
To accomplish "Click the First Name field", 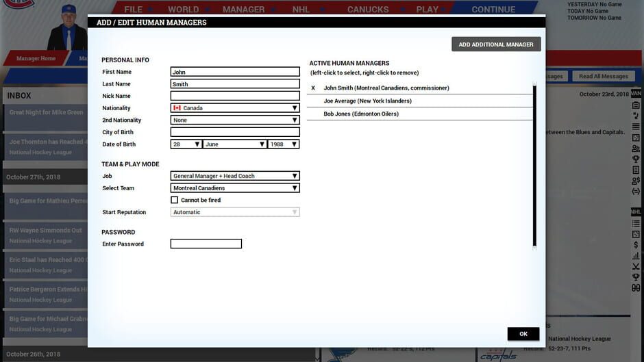I will (235, 72).
